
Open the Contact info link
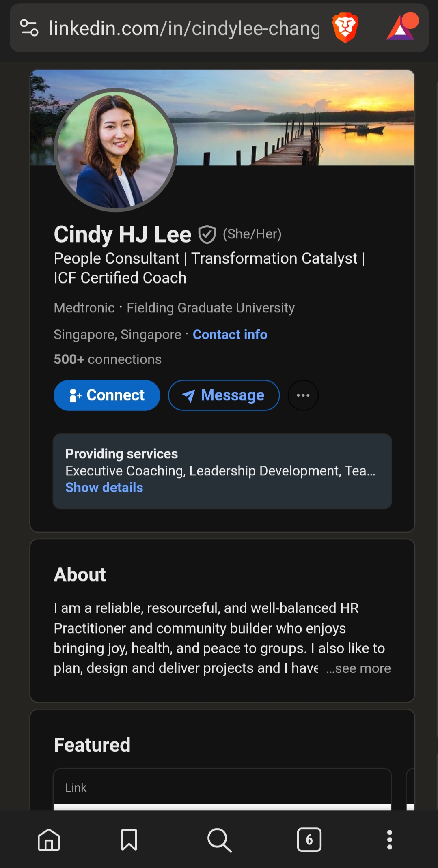click(x=230, y=335)
